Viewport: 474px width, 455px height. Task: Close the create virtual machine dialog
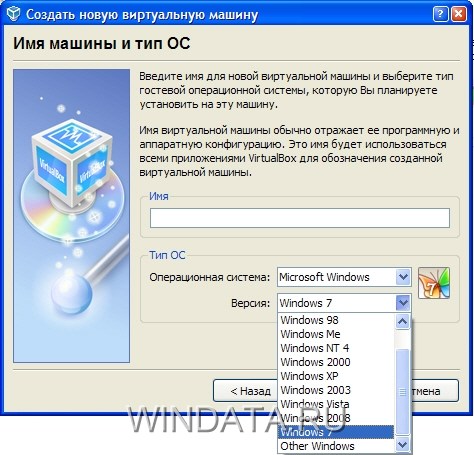click(459, 14)
